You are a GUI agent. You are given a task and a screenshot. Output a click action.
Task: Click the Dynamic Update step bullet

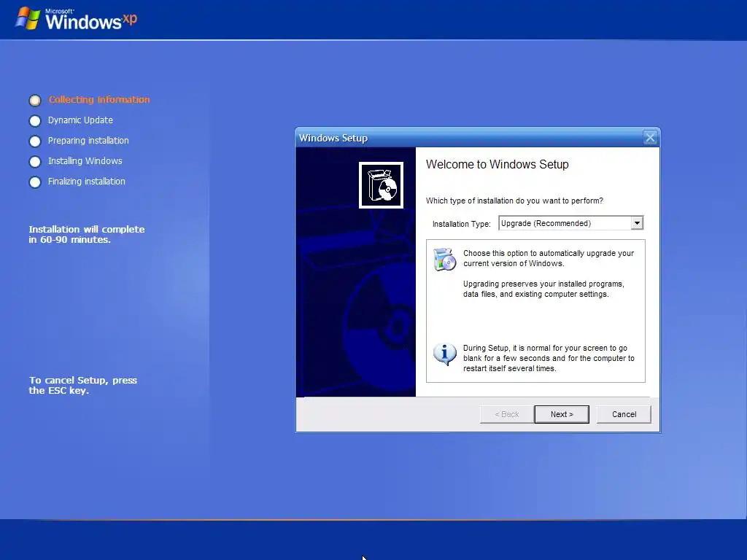(35, 120)
